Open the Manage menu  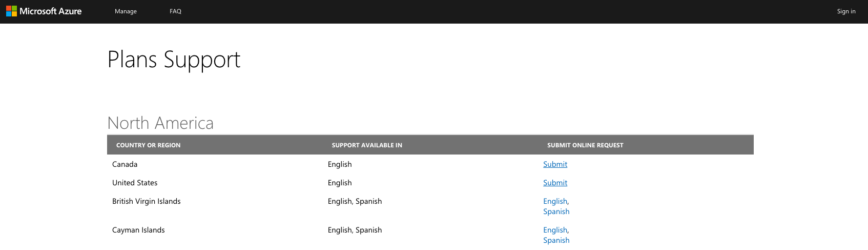[126, 11]
